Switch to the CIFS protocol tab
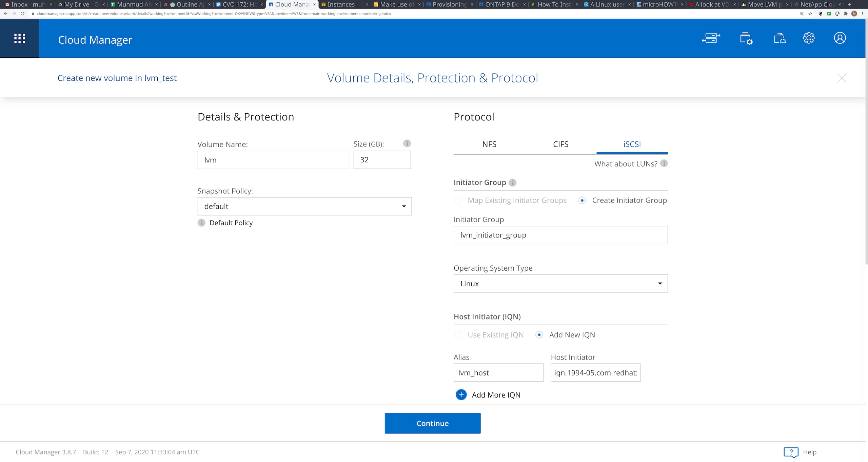This screenshot has width=868, height=462. click(560, 144)
